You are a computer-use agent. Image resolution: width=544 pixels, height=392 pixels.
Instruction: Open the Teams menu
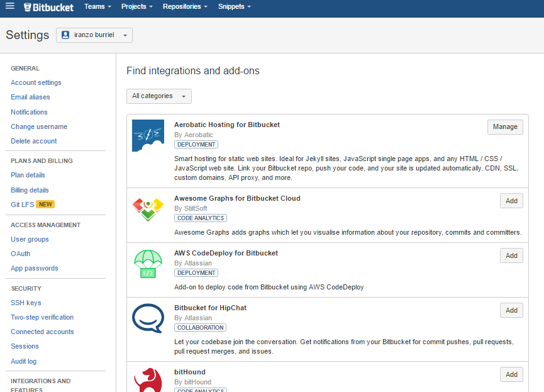pos(97,7)
